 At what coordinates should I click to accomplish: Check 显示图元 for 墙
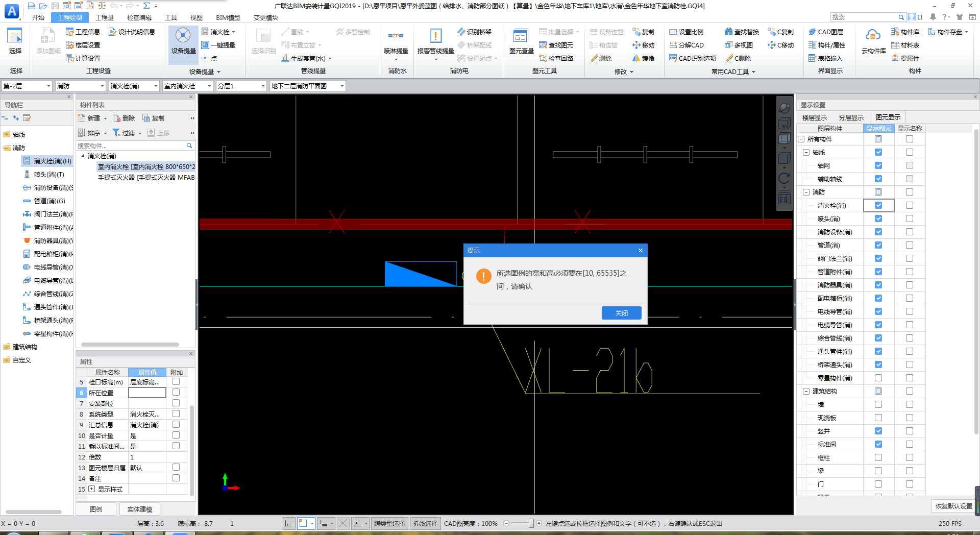(x=878, y=404)
